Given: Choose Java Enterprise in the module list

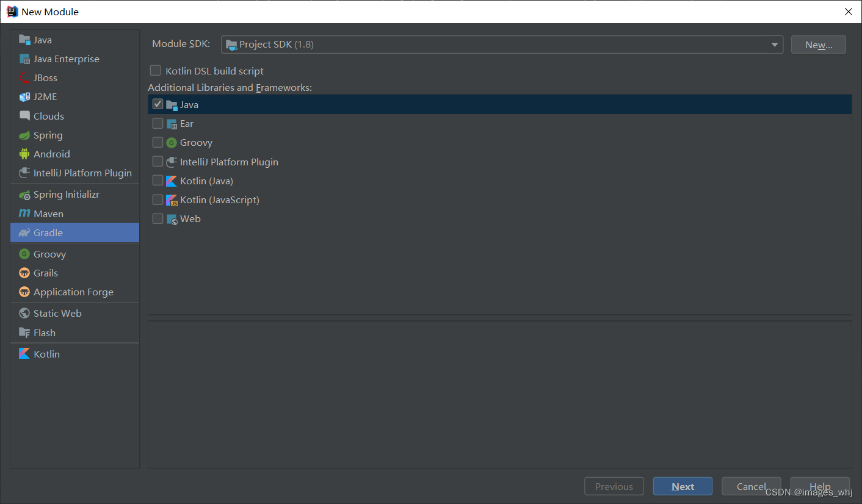Looking at the screenshot, I should point(74,59).
